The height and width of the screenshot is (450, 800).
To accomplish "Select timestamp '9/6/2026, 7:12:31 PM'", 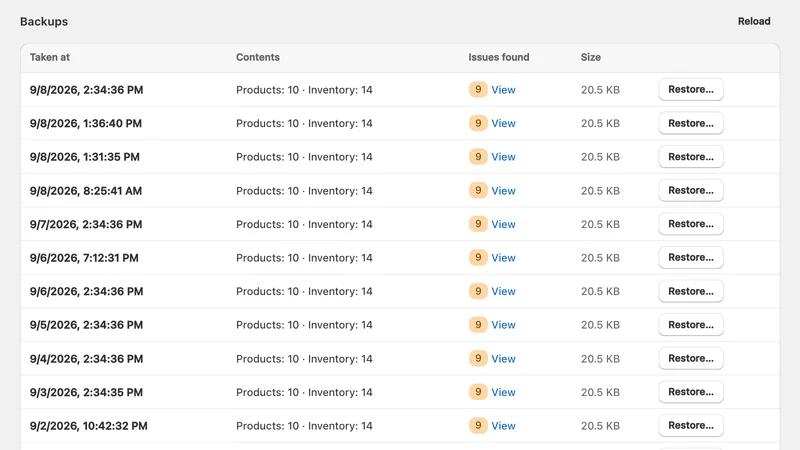I will coord(84,258).
